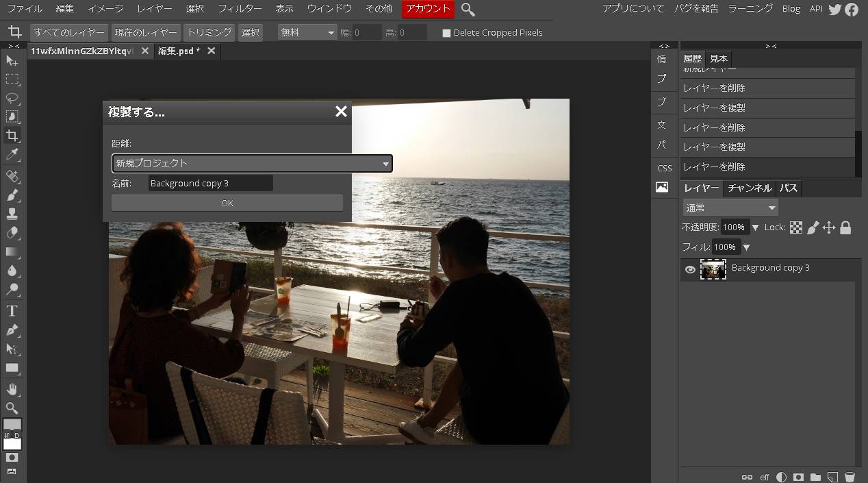Open the フィルター menu
The height and width of the screenshot is (483, 868).
coord(240,9)
